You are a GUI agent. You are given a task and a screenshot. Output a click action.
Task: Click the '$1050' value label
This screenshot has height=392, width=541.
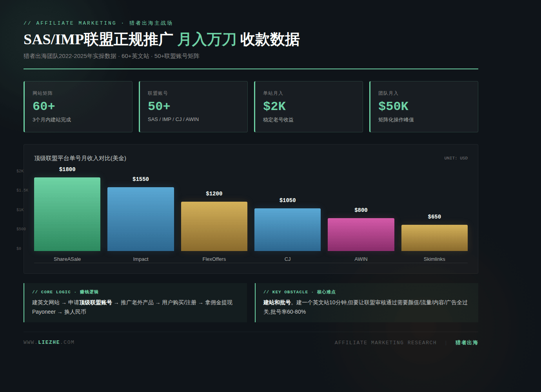287,200
